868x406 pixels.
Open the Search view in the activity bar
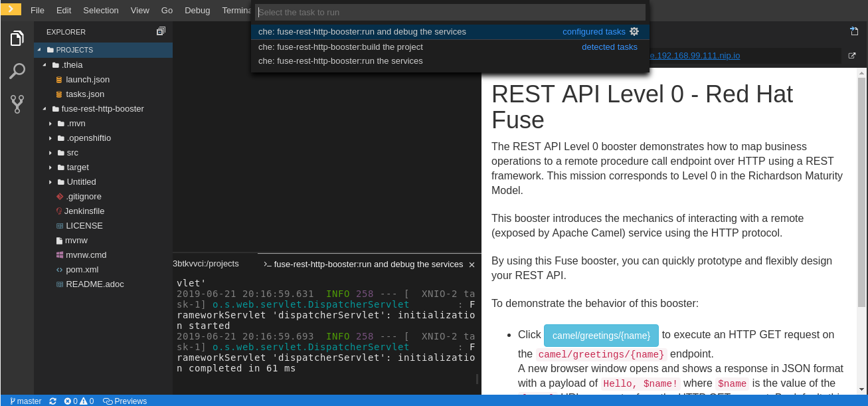(17, 70)
